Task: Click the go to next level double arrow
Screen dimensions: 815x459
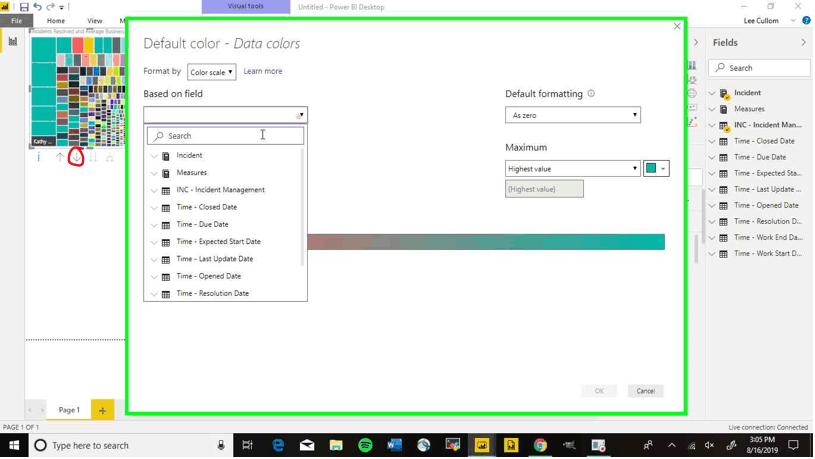Action: click(x=93, y=157)
